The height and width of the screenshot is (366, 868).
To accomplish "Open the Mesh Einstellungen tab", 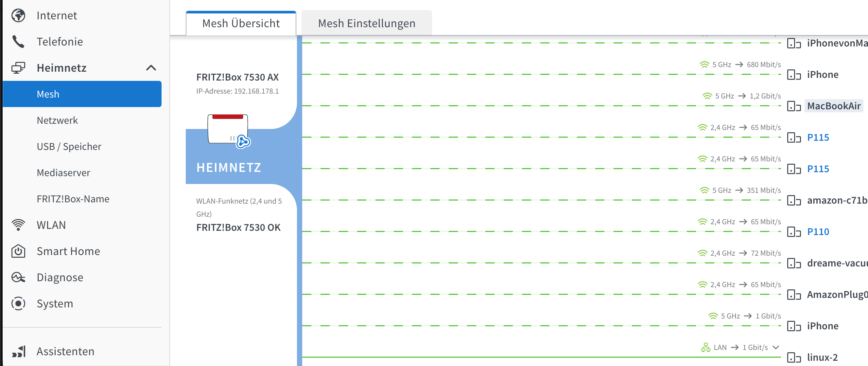I will (367, 23).
